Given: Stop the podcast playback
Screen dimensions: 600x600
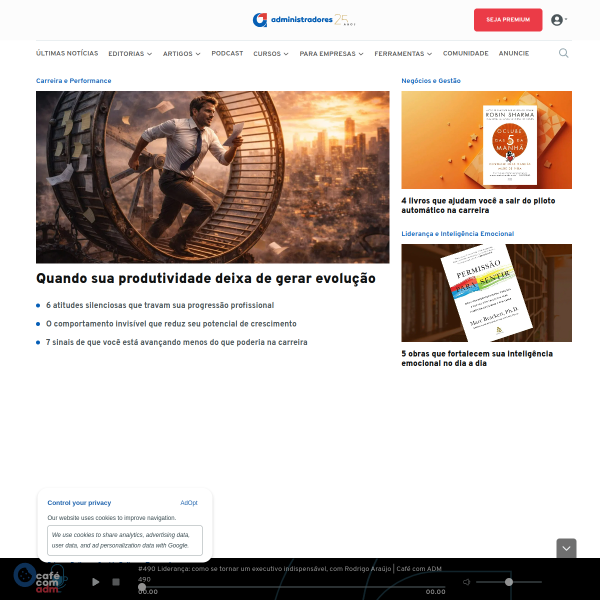Looking at the screenshot, I should click(116, 582).
